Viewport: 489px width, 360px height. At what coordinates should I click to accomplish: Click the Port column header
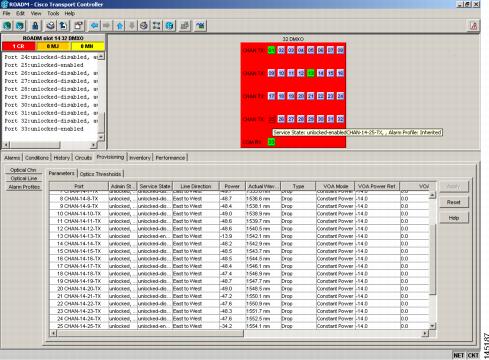pyautogui.click(x=79, y=186)
